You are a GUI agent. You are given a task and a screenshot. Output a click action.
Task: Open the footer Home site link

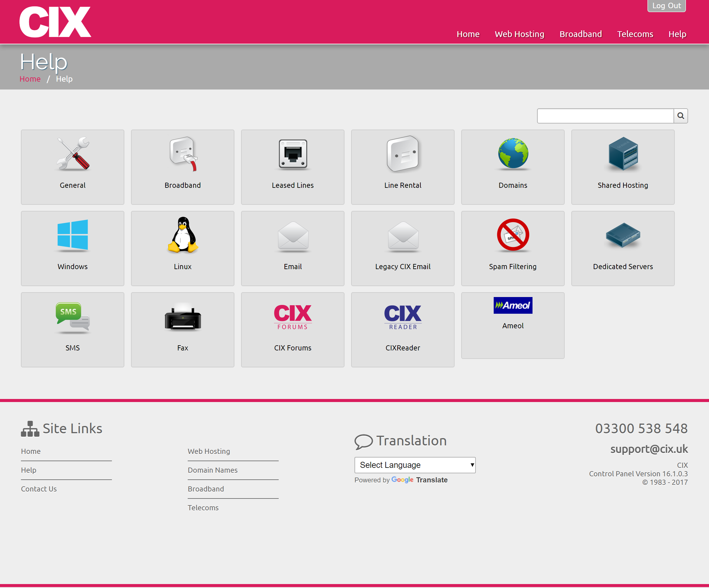pos(31,451)
